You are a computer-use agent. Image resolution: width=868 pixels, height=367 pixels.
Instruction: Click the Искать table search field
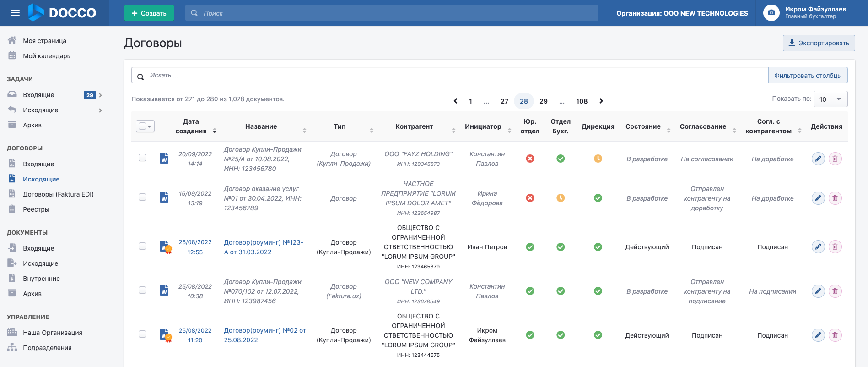450,76
